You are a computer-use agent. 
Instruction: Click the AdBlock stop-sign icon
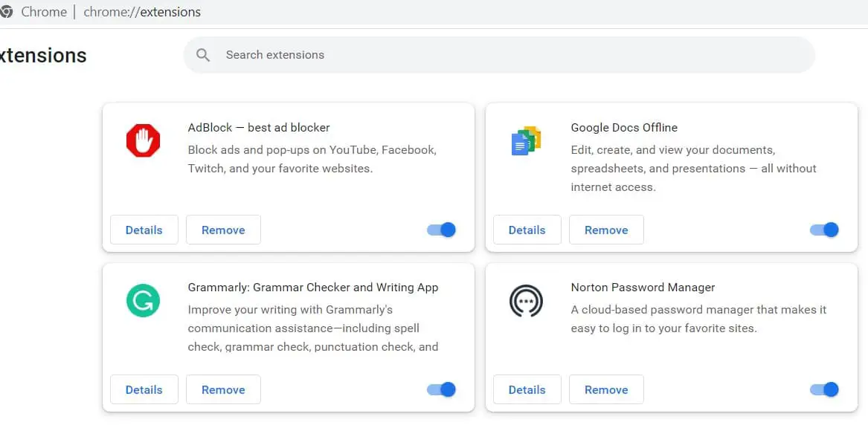click(x=143, y=140)
